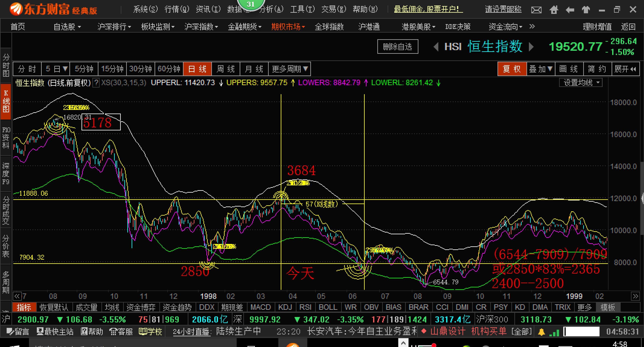Select the MACD indicator tab

(x=261, y=307)
